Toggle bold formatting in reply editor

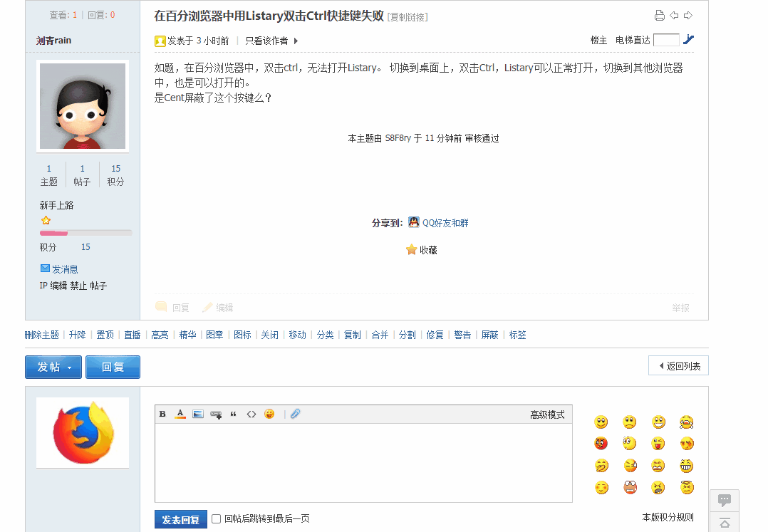coord(162,414)
